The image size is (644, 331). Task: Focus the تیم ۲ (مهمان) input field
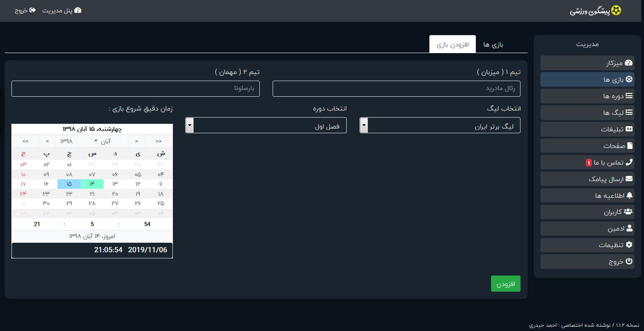135,89
